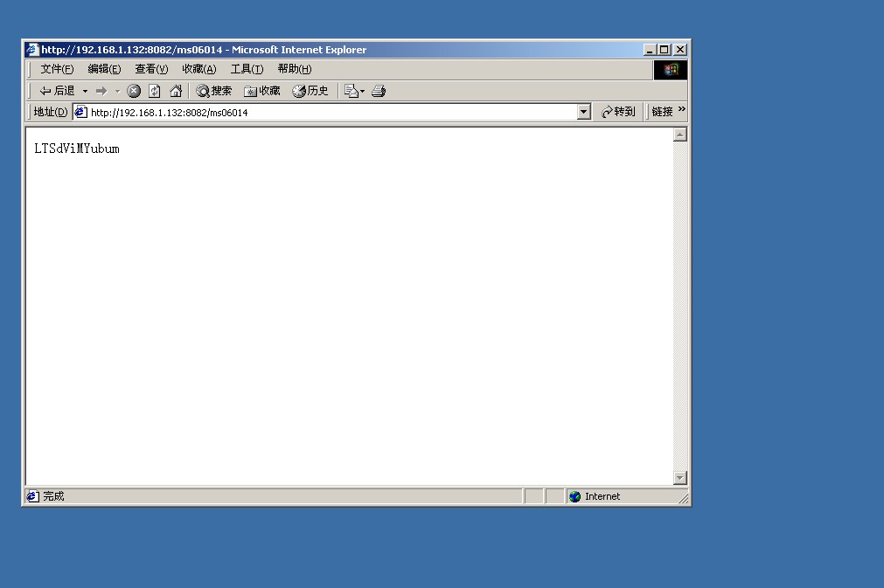The height and width of the screenshot is (588, 884).
Task: Click the Links (链接) toolbar label
Action: [663, 112]
